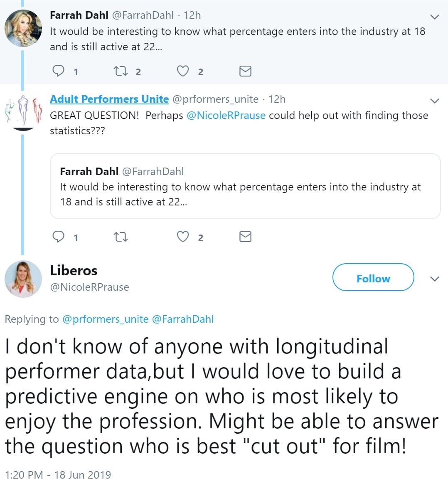Viewport: 448px width, 494px height.
Task: Open the Adult Performers Unite profile link
Action: pos(109,99)
